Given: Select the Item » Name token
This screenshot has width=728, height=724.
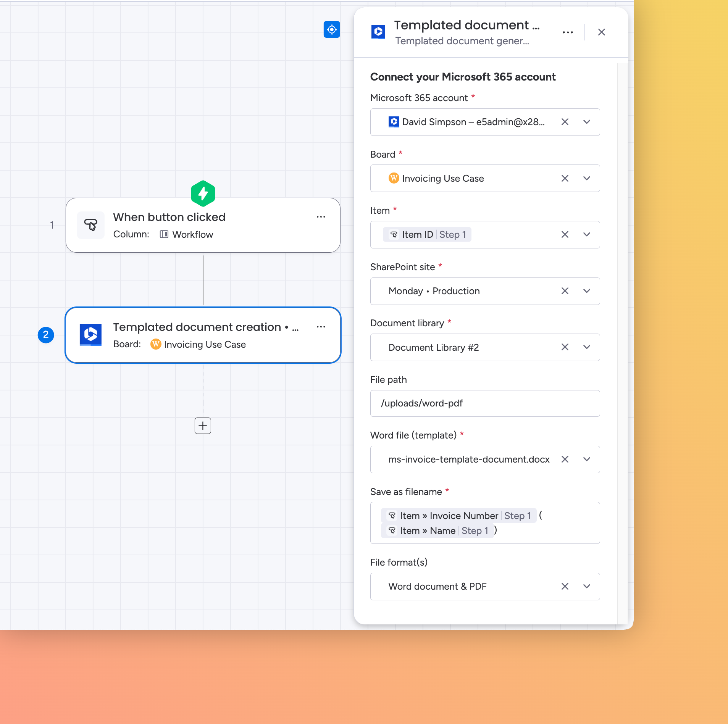Looking at the screenshot, I should pos(437,531).
